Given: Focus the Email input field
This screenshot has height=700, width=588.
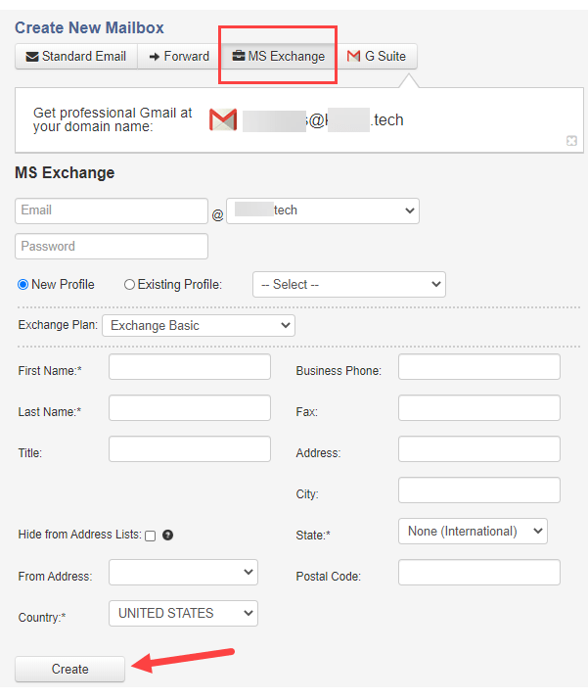Looking at the screenshot, I should pos(112,210).
